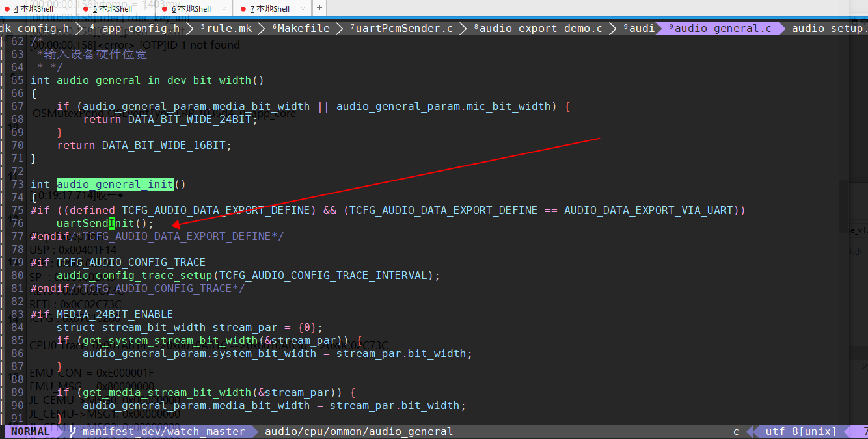Click the MEDIA_24BIT_ENABLE macro on line 83
The image size is (868, 439).
click(115, 315)
